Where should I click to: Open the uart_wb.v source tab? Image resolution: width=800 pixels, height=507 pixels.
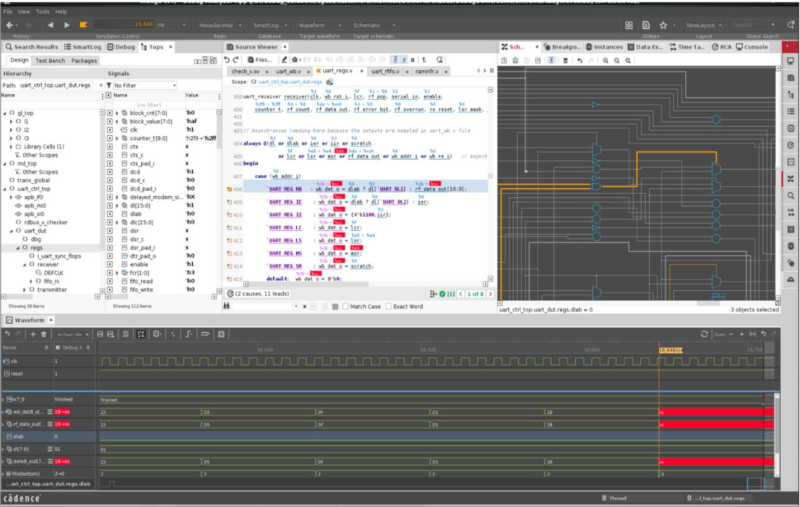pos(288,71)
